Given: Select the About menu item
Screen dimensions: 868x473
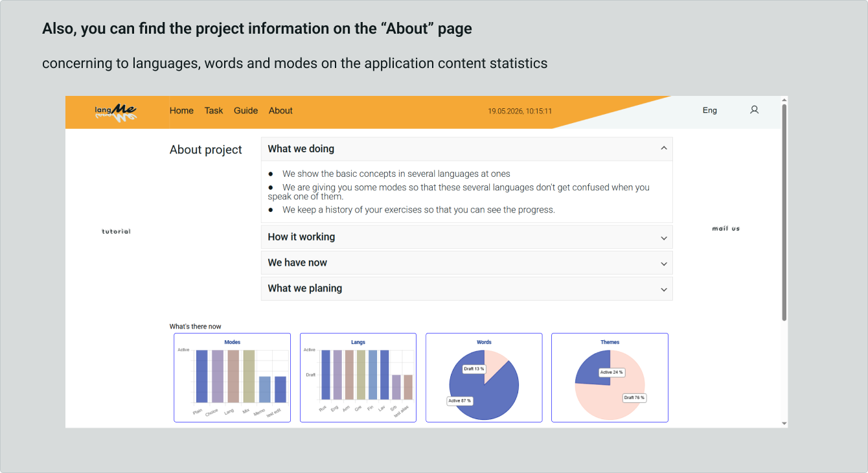Looking at the screenshot, I should (x=280, y=111).
